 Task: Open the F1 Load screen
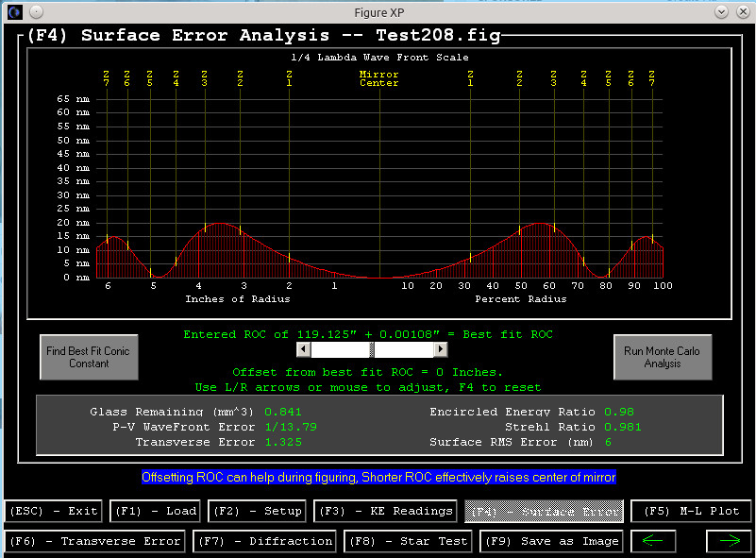tap(155, 511)
